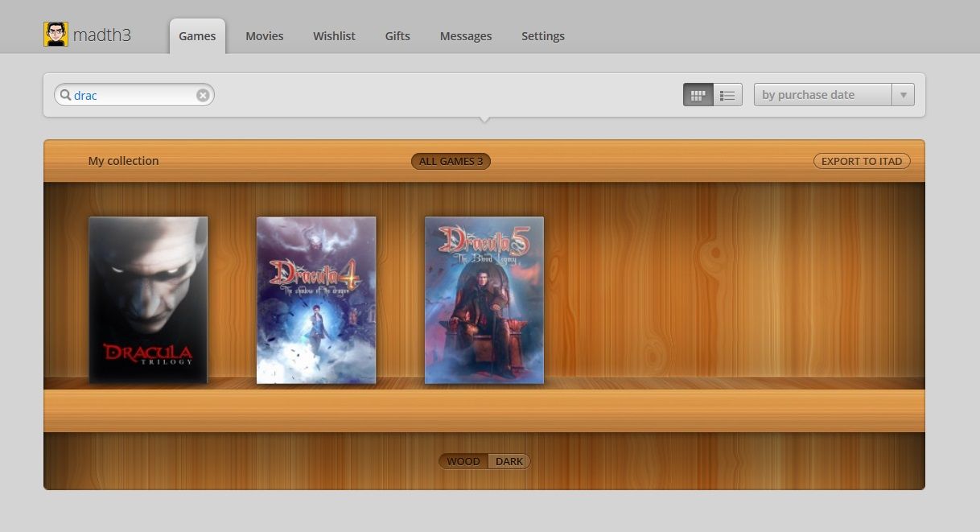Click the madth3 user avatar icon
Viewport: 980px width, 532px height.
pyautogui.click(x=56, y=35)
